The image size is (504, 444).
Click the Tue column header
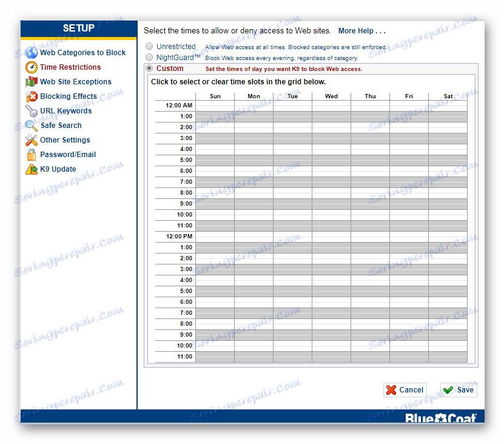coord(292,96)
